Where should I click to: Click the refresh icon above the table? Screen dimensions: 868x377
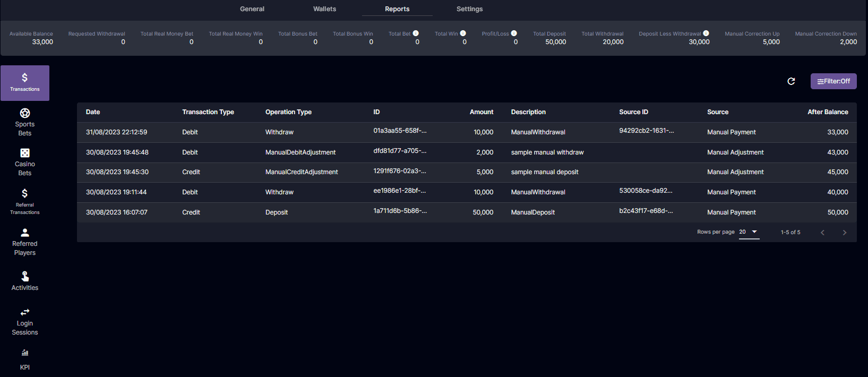(x=791, y=81)
